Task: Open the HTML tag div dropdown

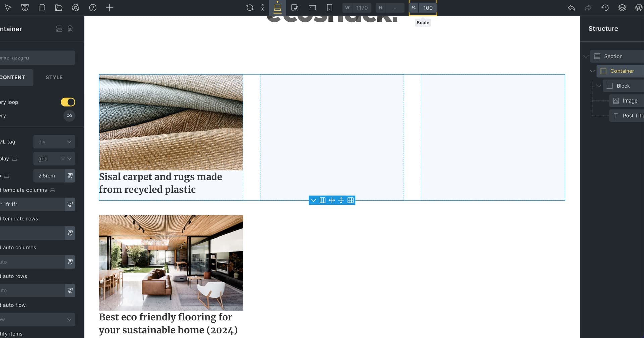Action: [x=54, y=142]
